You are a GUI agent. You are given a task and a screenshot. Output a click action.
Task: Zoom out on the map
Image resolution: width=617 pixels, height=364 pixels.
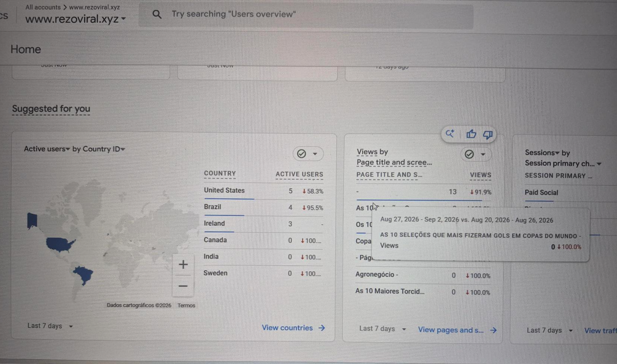coord(183,286)
